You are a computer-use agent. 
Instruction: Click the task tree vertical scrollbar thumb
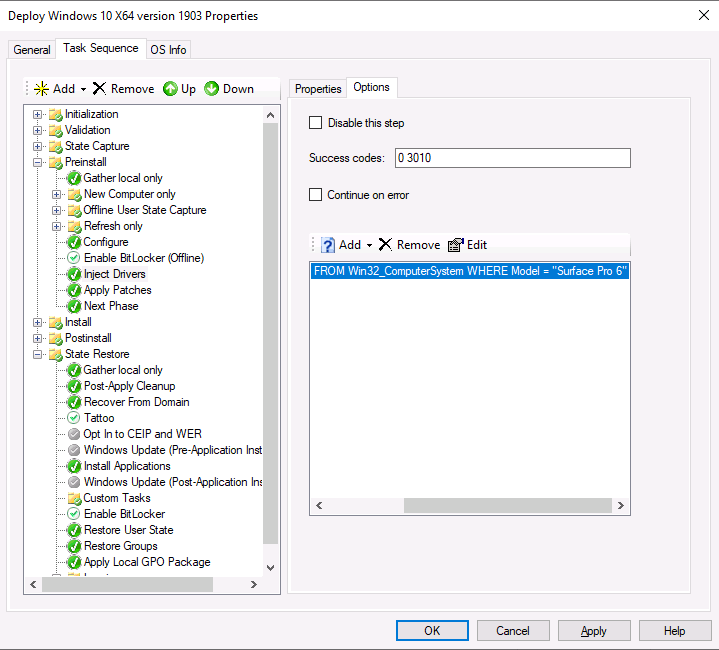point(271,333)
